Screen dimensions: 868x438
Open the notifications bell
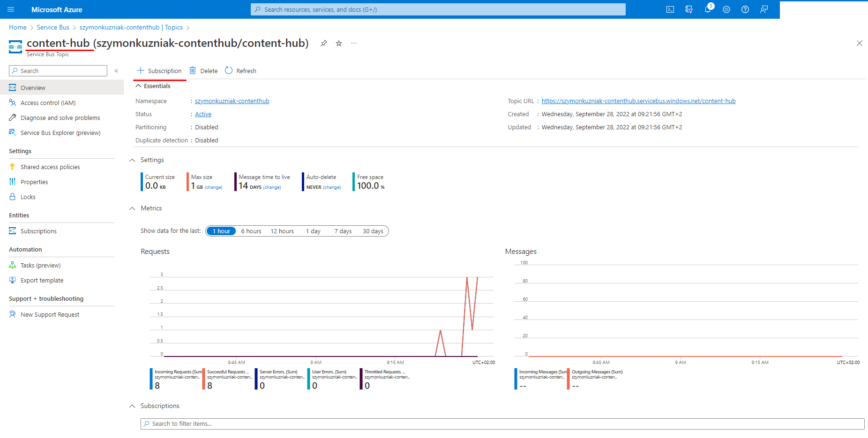tap(708, 9)
